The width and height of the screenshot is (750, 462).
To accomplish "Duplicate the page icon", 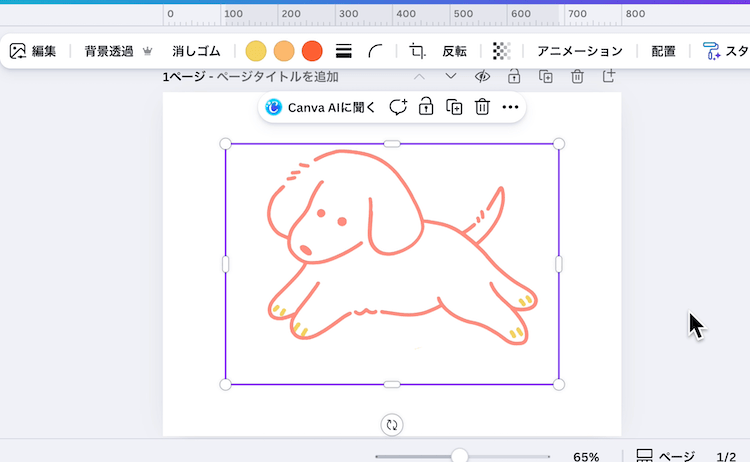I will tap(545, 77).
